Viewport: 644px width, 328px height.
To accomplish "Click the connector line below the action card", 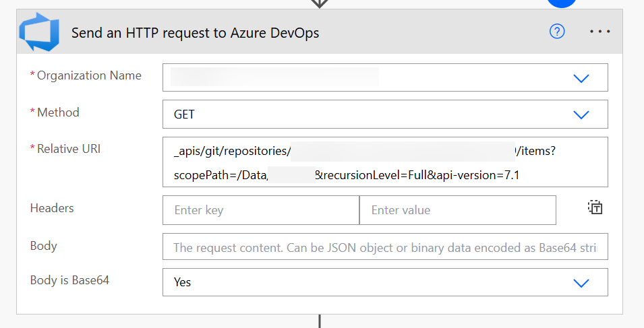I will pos(320,321).
